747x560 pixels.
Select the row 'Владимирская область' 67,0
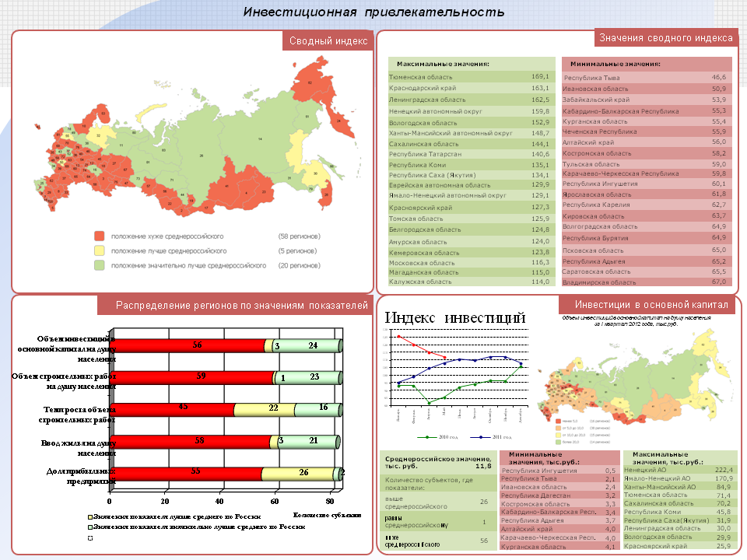647,282
